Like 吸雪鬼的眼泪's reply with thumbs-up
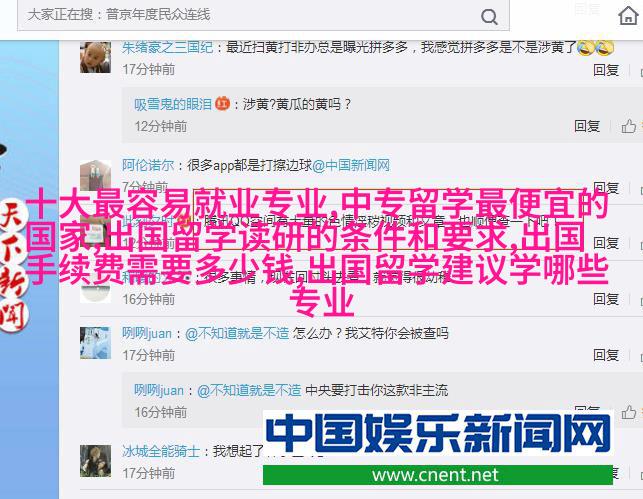Image resolution: width=643 pixels, height=499 pixels. [x=628, y=126]
